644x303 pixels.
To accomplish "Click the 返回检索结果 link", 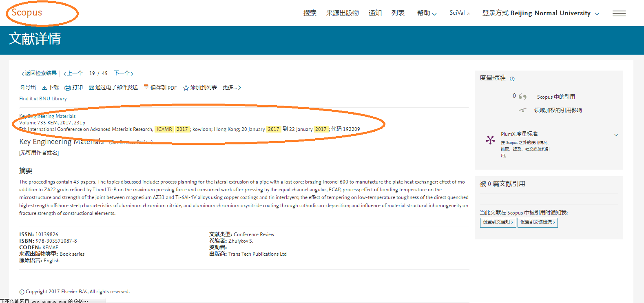I will tap(40, 73).
